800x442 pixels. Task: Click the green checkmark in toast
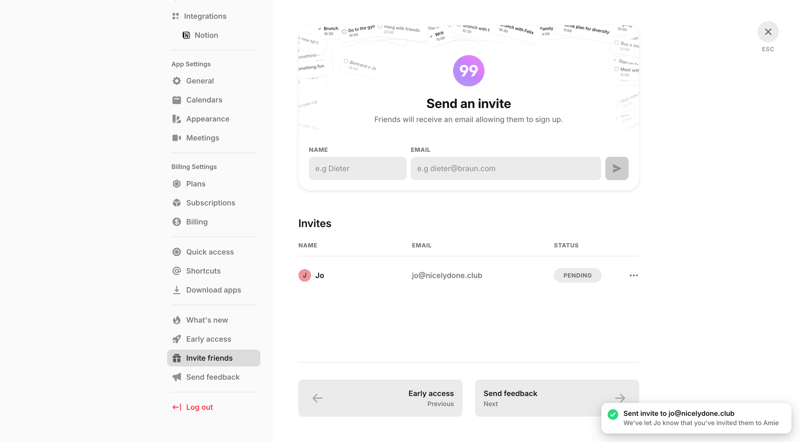click(613, 414)
